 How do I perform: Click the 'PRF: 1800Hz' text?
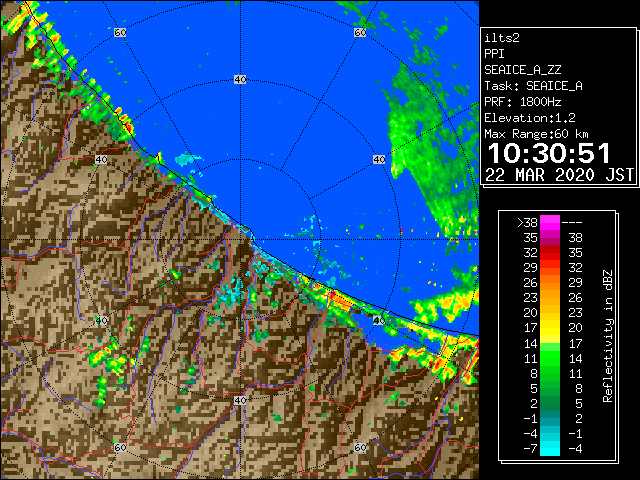[x=523, y=102]
